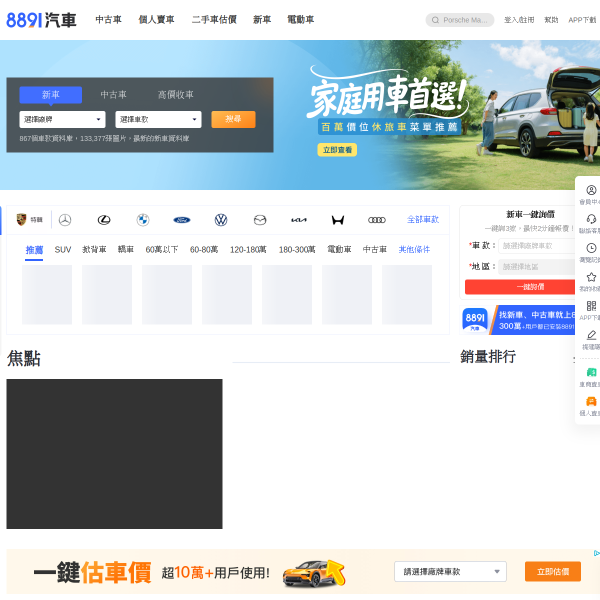Select the Audi brand logo

point(377,220)
